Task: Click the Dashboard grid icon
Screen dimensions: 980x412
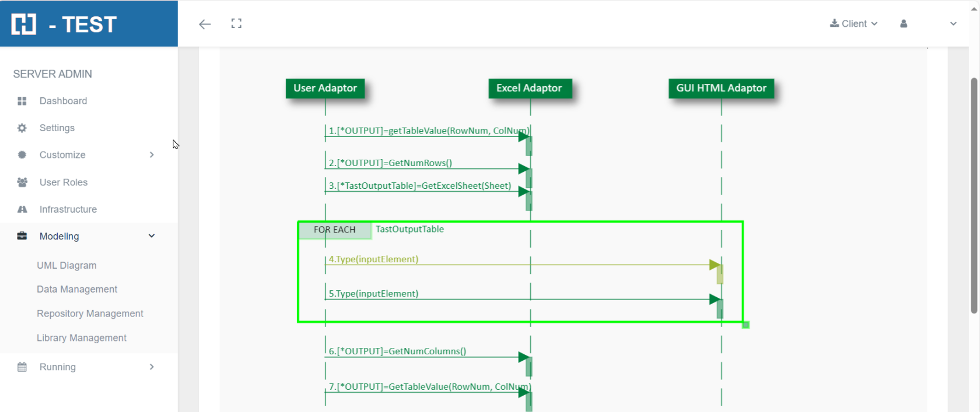Action: [22, 101]
